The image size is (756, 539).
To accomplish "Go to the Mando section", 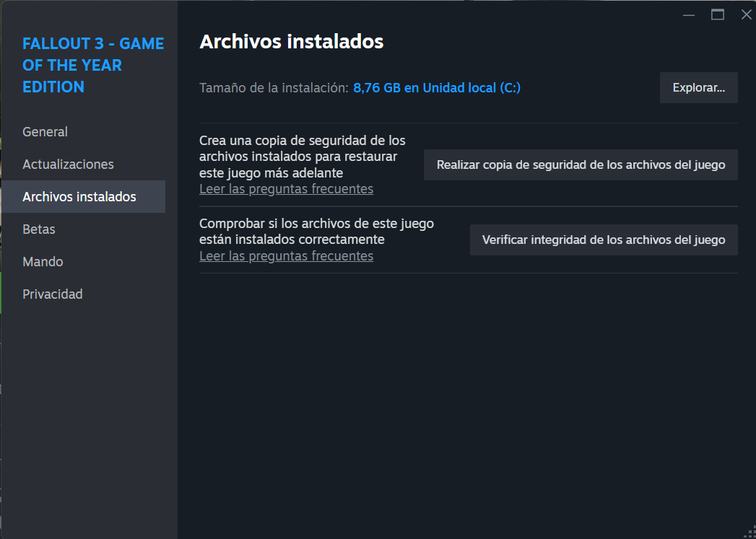I will (43, 261).
